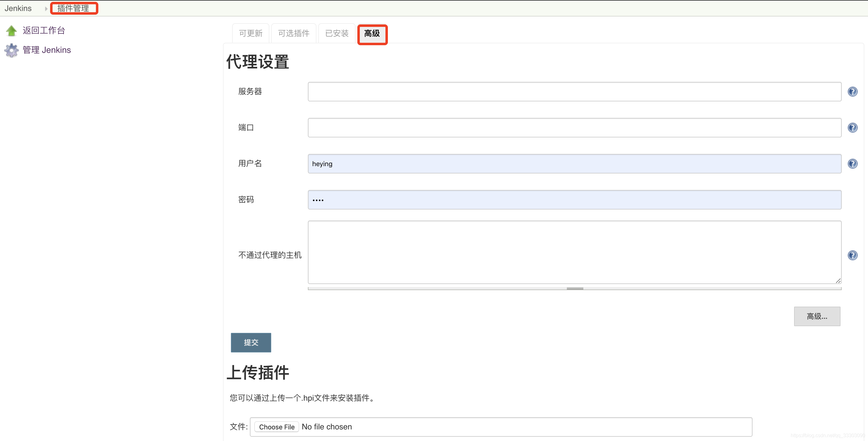Open the 管理 Jenkins link
Viewport: 868px width, 441px height.
47,50
